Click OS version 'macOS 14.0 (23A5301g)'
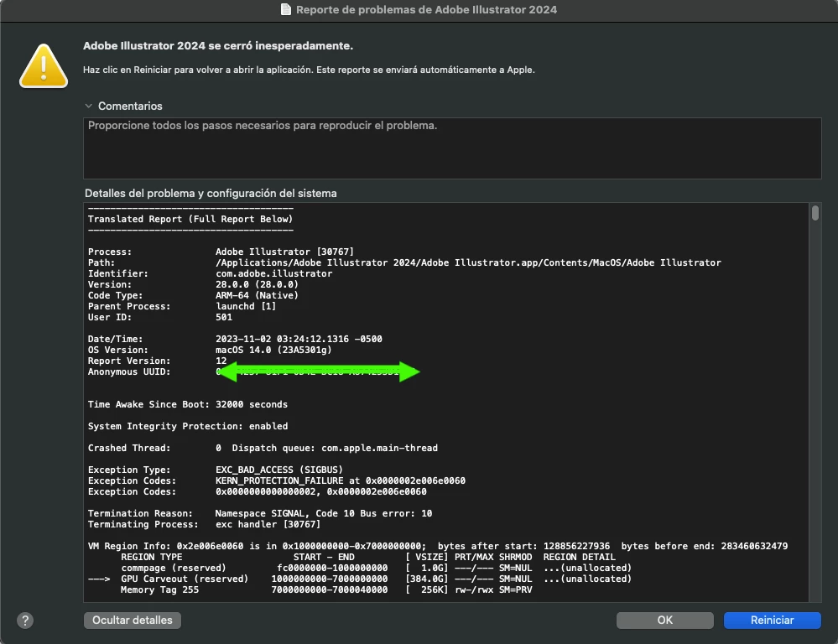 [273, 350]
